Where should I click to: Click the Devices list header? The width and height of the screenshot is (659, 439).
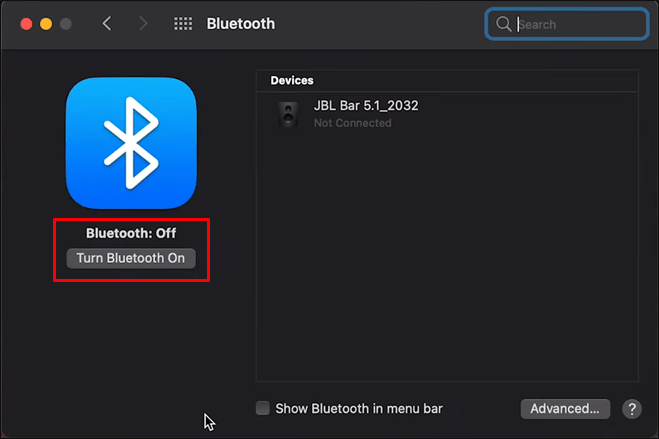(292, 80)
